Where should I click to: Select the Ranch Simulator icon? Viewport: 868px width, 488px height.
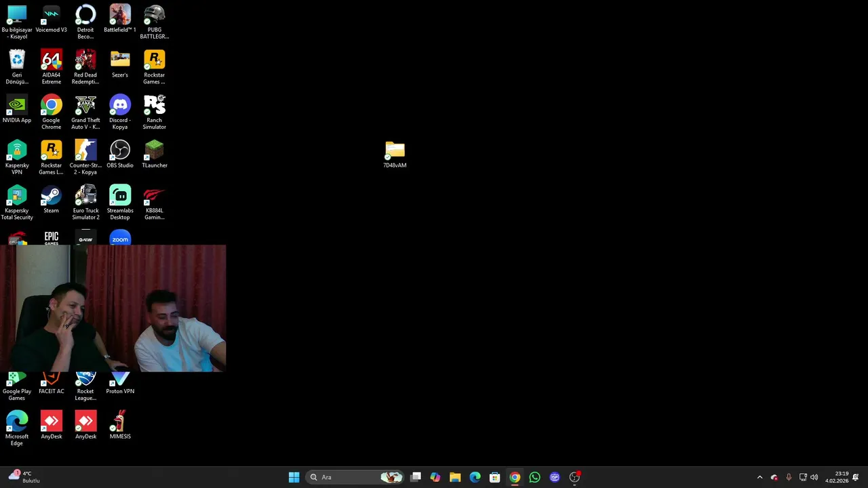pos(155,113)
